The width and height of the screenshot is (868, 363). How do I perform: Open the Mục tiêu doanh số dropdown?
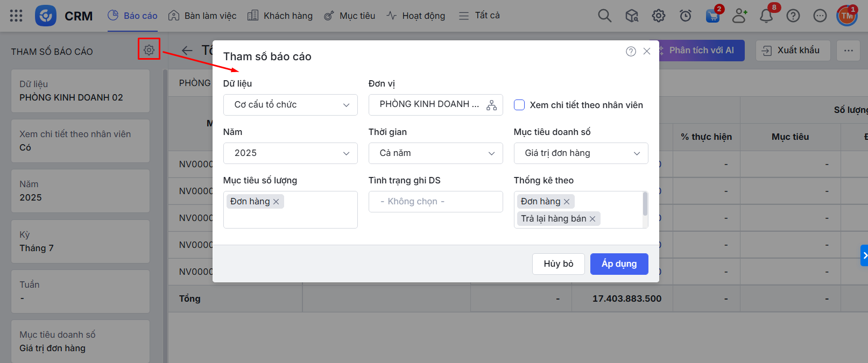click(581, 153)
